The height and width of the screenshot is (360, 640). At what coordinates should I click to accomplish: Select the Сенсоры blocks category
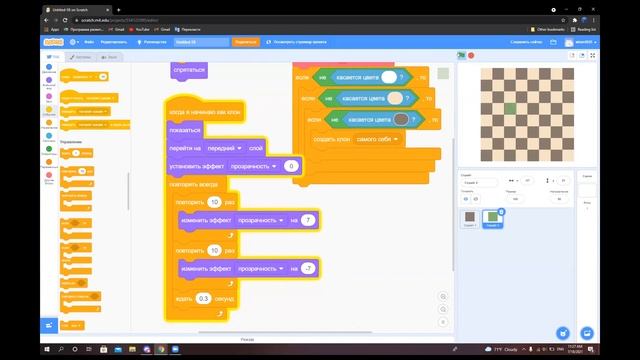(x=49, y=138)
